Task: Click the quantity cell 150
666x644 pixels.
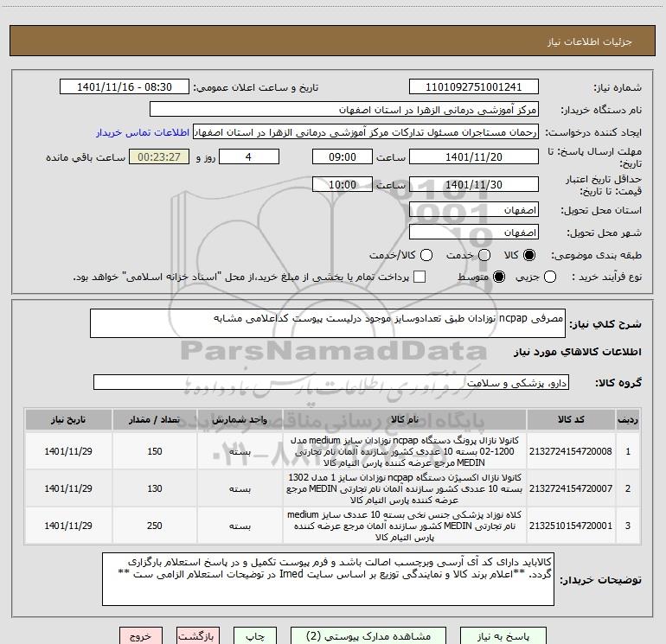Action: coord(155,451)
